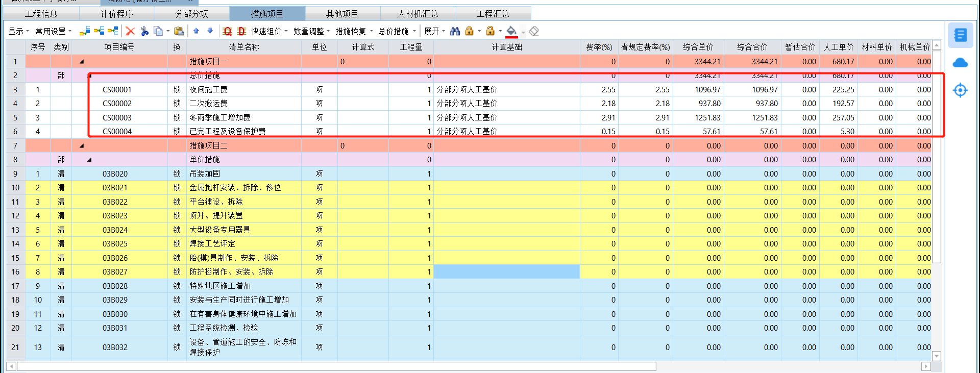Open the 数量调整 dropdown
Image resolution: width=980 pixels, height=373 pixels.
click(311, 31)
